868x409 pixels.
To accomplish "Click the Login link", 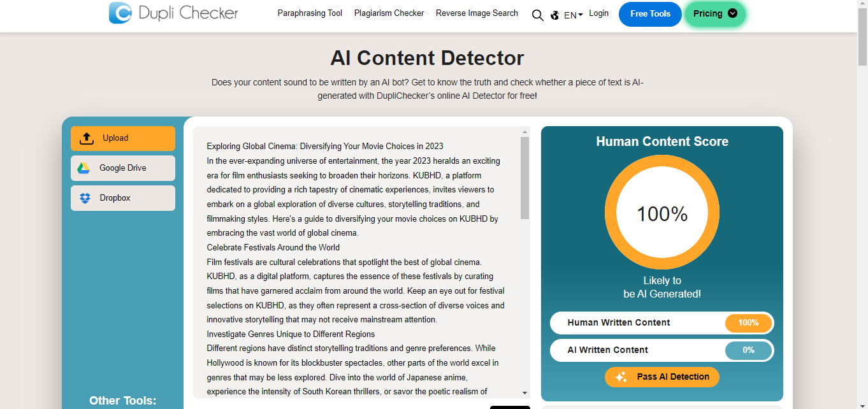I will [598, 13].
